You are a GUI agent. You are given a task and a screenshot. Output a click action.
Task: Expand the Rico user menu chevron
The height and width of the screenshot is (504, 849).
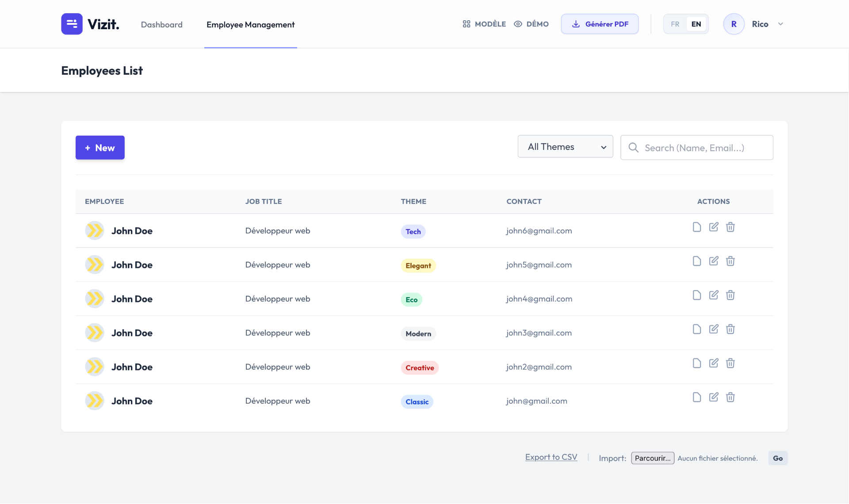point(780,24)
